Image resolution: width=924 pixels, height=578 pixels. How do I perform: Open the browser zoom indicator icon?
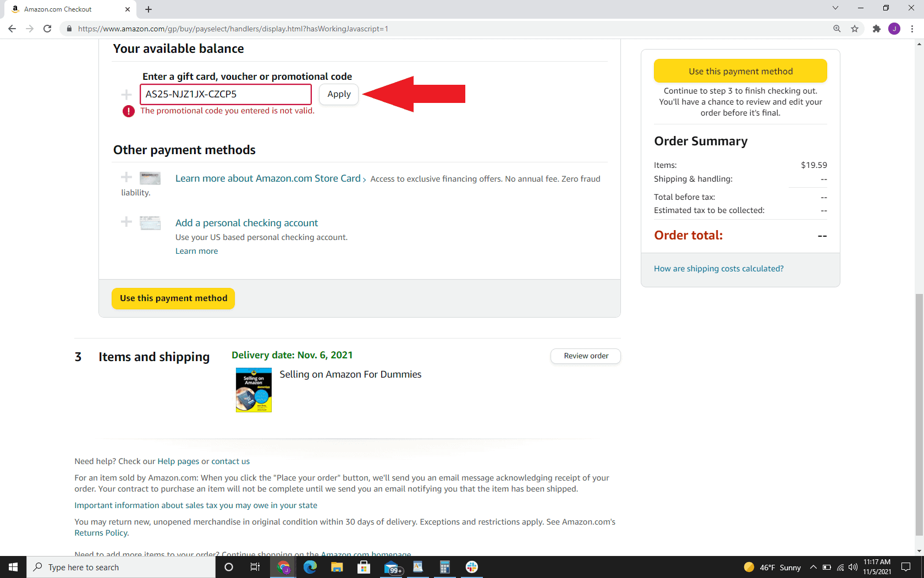coord(837,29)
